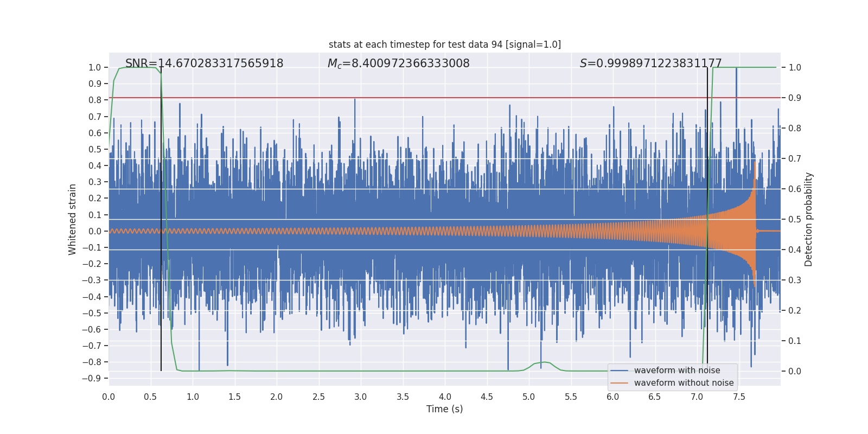This screenshot has height=434, width=868.
Task: Click the 7.5 tick label on time axis
Action: [739, 397]
